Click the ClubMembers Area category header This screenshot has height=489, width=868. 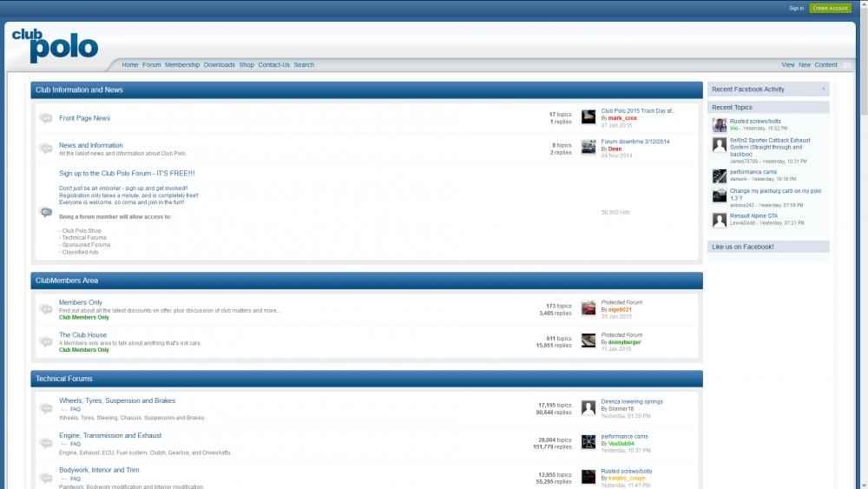coord(366,281)
